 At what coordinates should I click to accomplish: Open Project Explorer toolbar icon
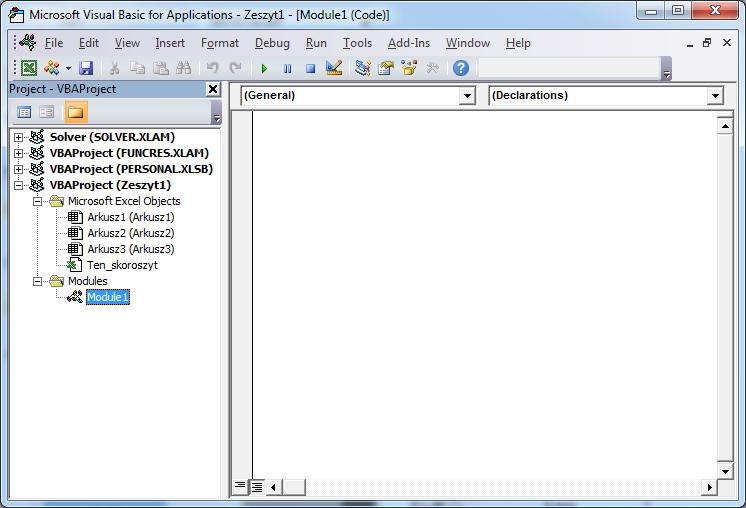363,68
